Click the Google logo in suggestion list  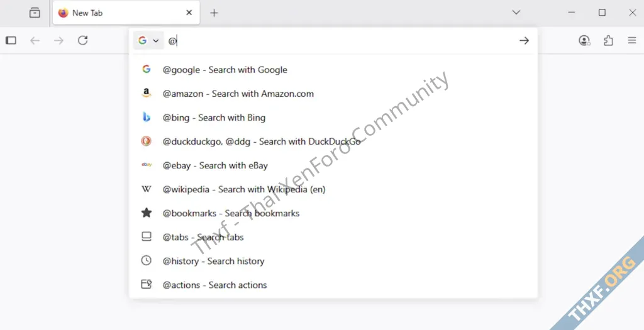pyautogui.click(x=146, y=69)
